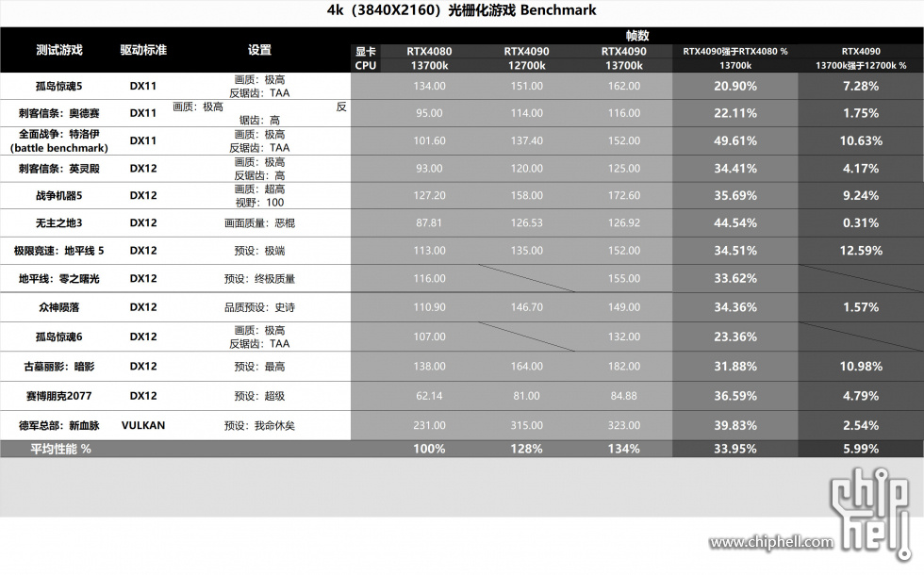
Task: Select the '23.36%' percentage cell
Action: 734,337
